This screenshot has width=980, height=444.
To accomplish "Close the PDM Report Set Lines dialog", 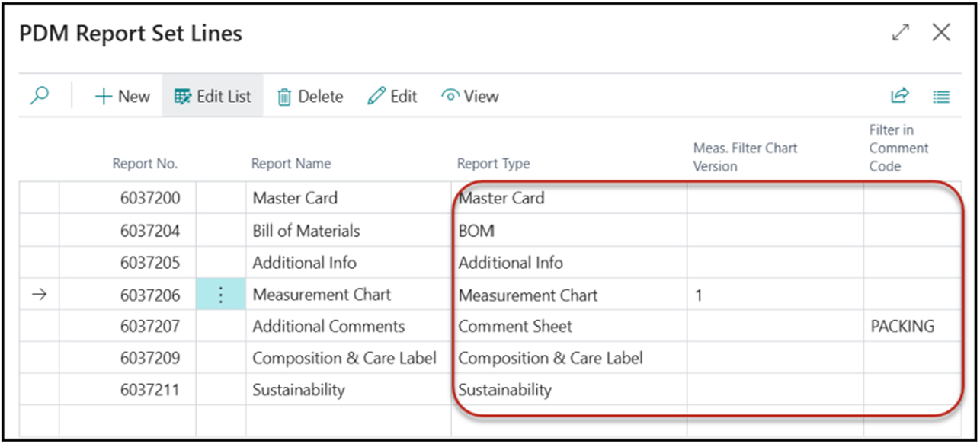I will tap(941, 33).
